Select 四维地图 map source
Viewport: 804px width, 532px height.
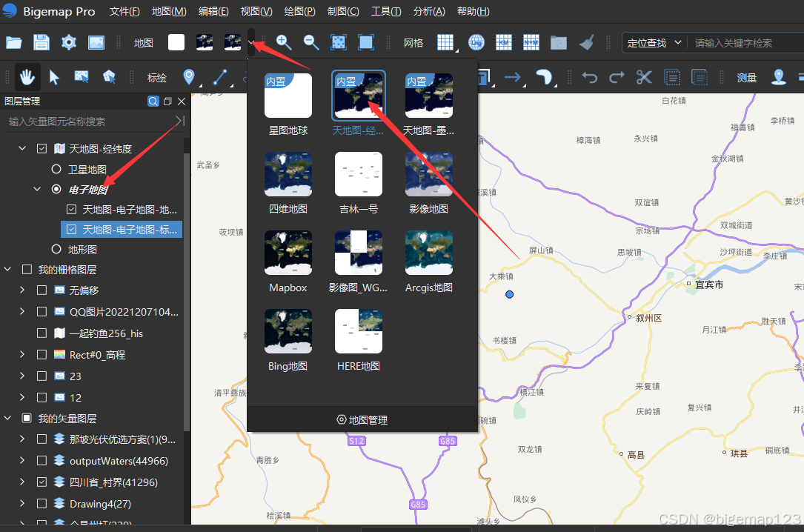click(288, 183)
